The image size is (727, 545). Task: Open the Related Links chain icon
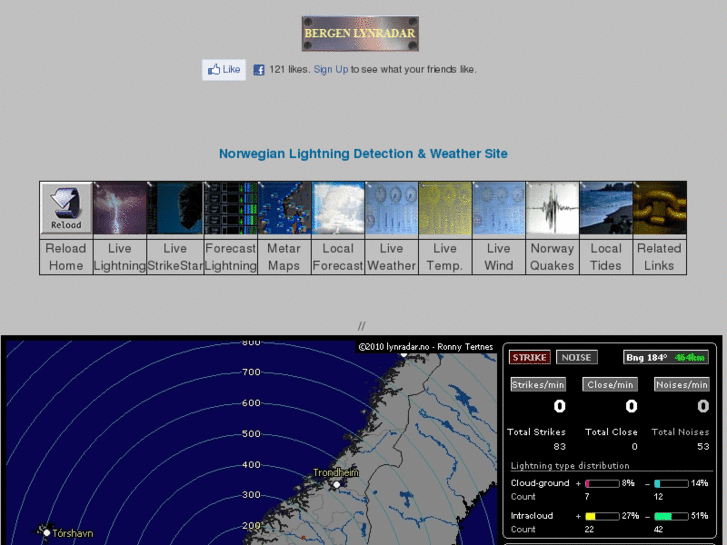pos(659,208)
